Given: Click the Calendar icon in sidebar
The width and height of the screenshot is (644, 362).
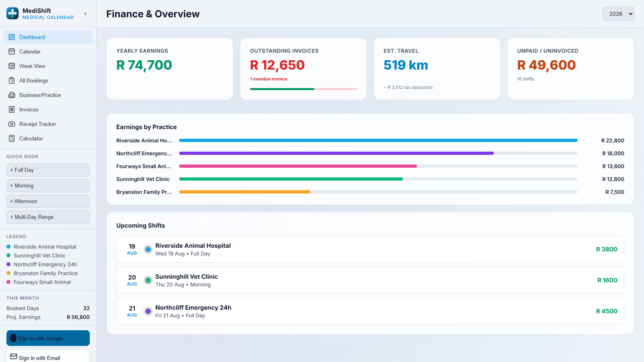Looking at the screenshot, I should (12, 51).
